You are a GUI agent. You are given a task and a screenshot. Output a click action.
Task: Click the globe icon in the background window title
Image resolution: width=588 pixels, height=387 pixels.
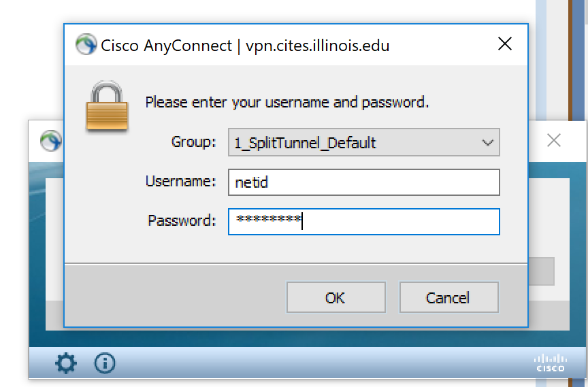51,141
